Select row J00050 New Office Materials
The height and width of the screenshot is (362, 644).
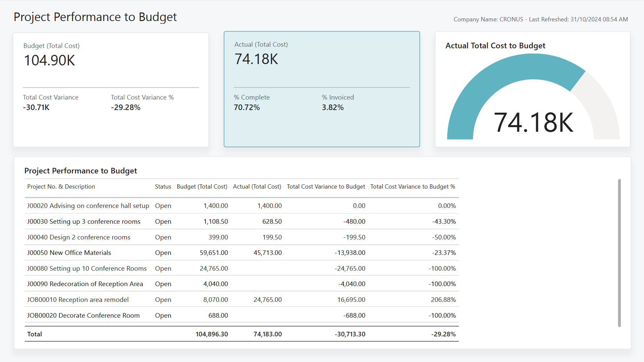(241, 253)
